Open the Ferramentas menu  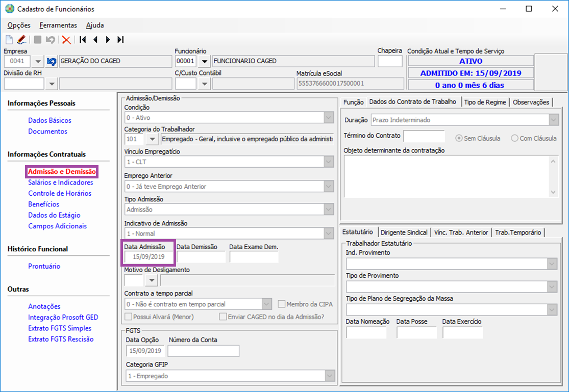click(x=58, y=25)
